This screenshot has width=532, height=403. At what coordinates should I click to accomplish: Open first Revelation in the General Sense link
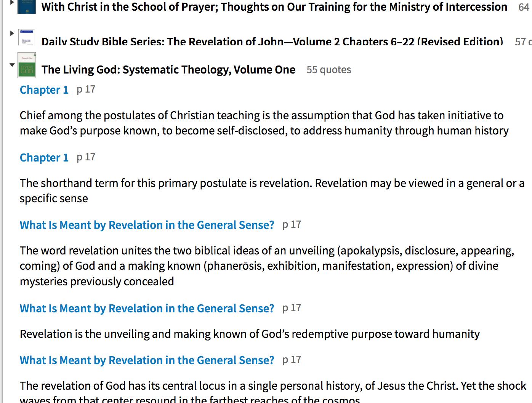click(147, 225)
